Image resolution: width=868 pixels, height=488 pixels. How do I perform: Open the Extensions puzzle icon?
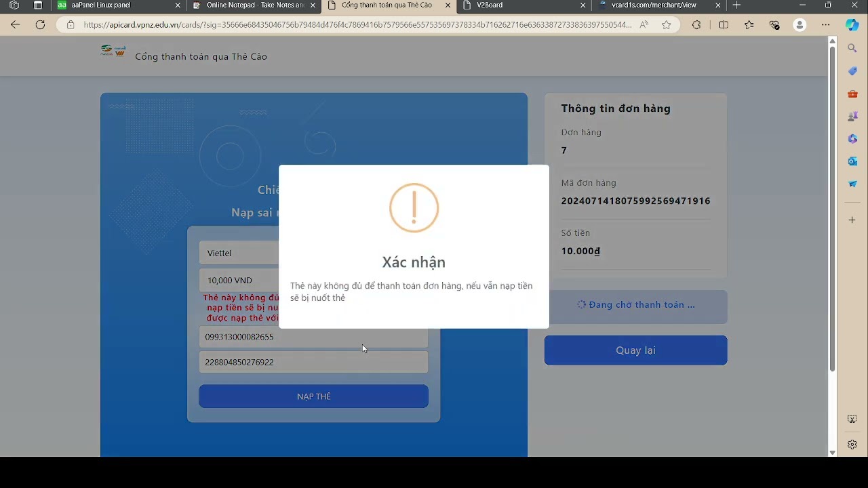coord(696,25)
